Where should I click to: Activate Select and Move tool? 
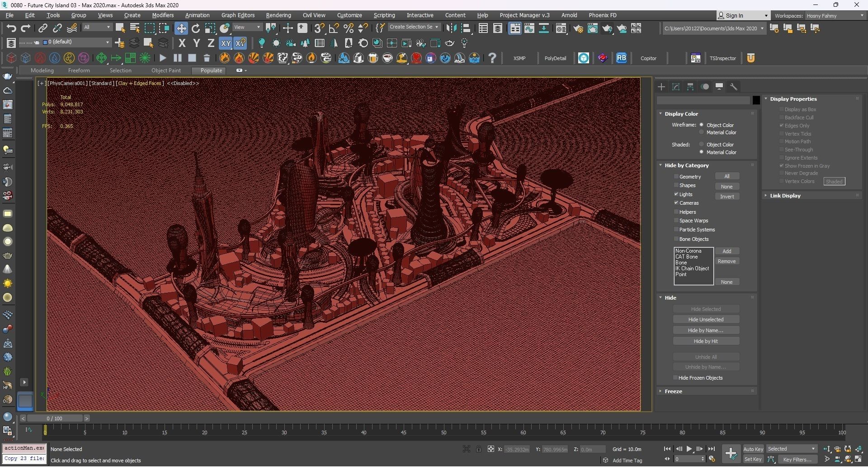click(x=181, y=28)
